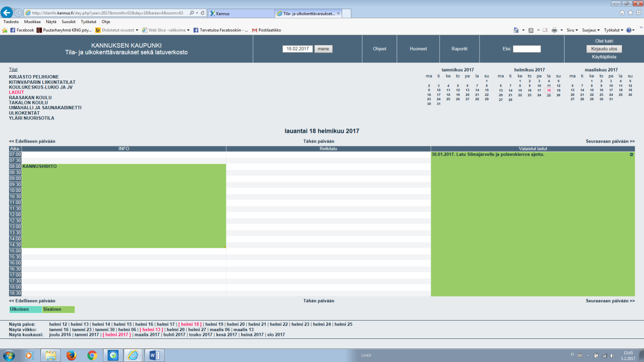Click the Sisäinen green color legend
Viewport: 644px width, 362px height.
click(58, 310)
